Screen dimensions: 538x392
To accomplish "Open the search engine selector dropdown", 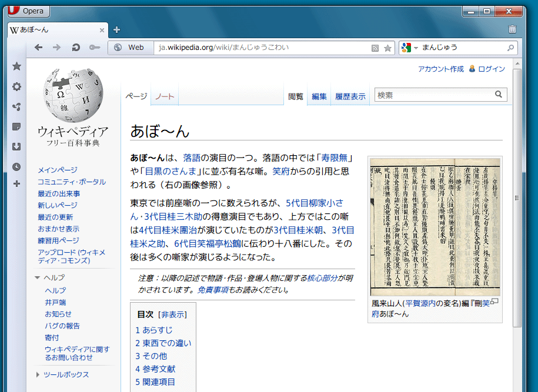I will [x=410, y=48].
